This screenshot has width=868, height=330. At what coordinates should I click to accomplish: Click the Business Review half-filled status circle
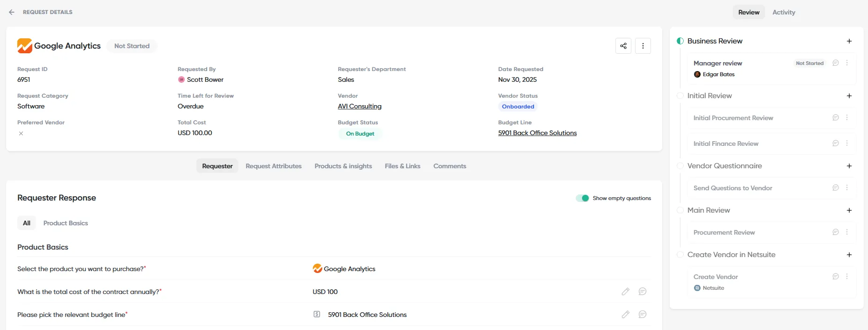(x=680, y=41)
